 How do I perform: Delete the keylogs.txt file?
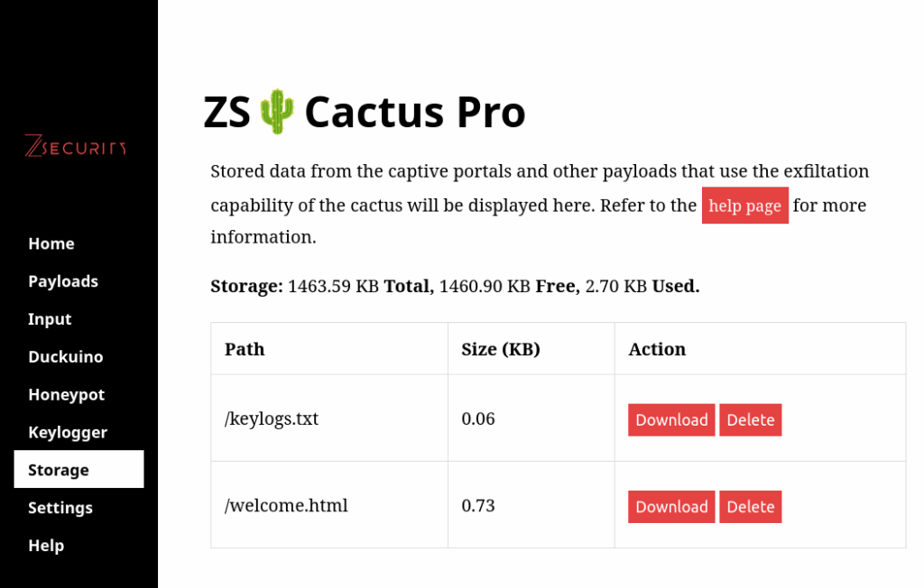tap(750, 420)
